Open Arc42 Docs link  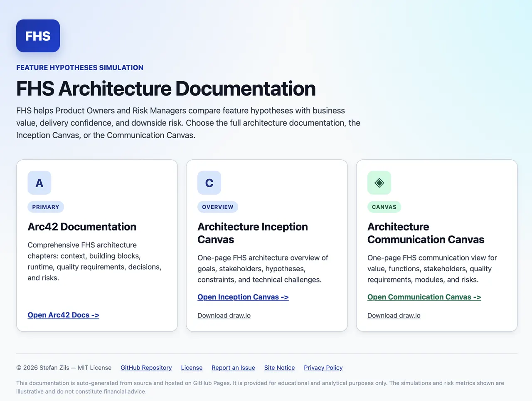tap(63, 315)
